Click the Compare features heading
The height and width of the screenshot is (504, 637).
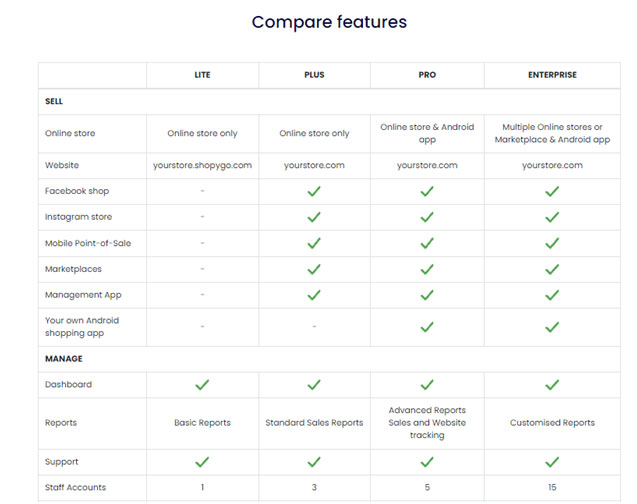[329, 22]
